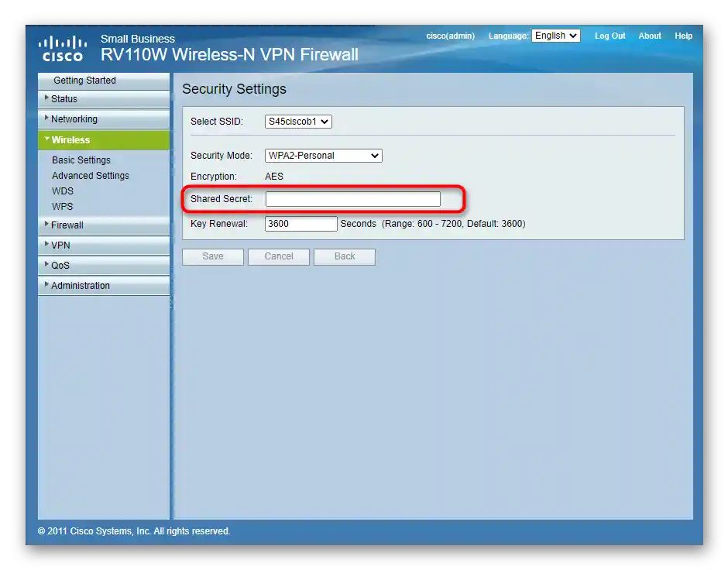This screenshot has height=570, width=728.
Task: Expand the VPN menu
Action: 104,245
